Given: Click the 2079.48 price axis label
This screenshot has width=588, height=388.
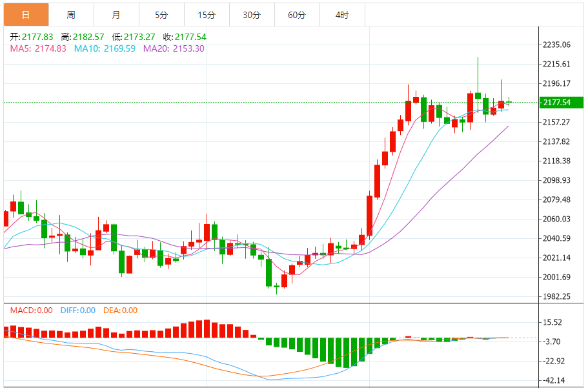Looking at the screenshot, I should click(x=556, y=199).
